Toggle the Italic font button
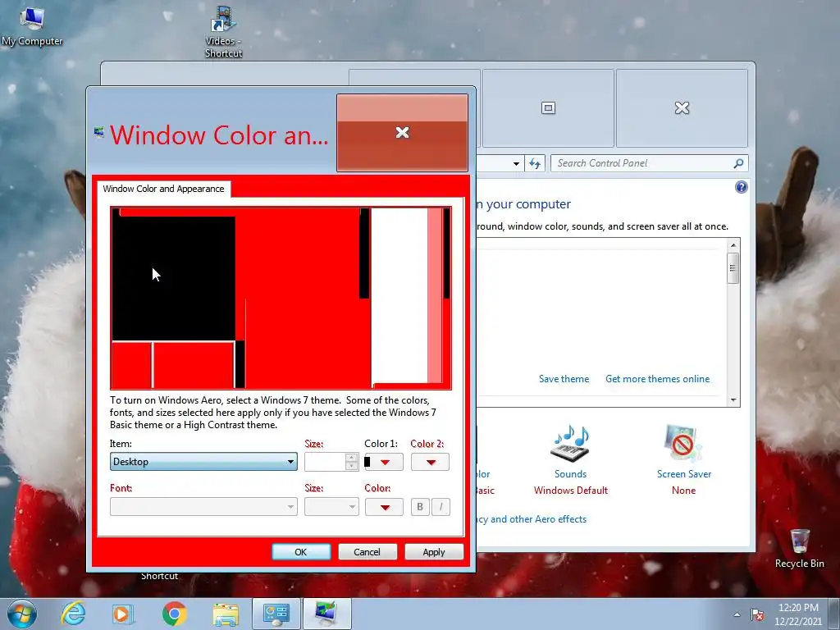The image size is (840, 630). pos(441,507)
